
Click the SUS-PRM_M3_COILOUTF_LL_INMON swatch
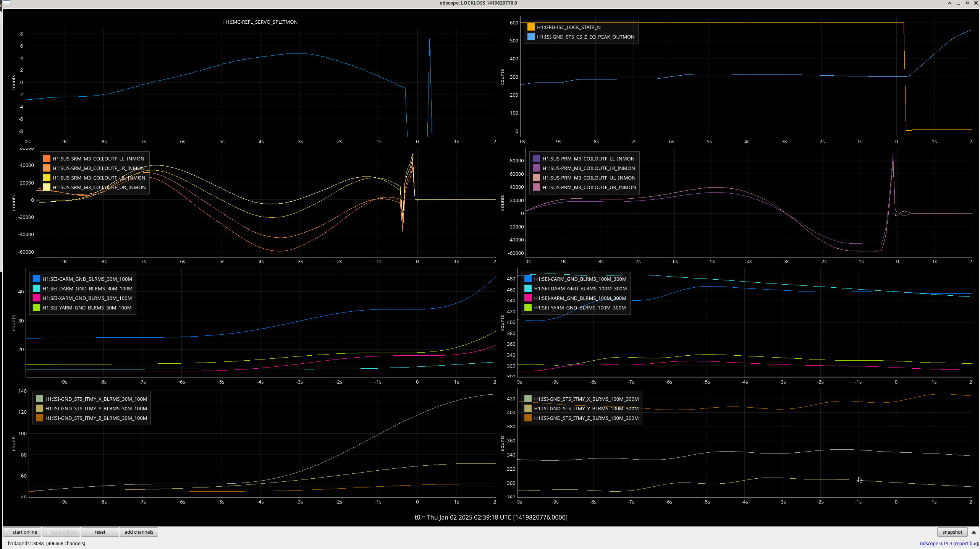tap(536, 159)
